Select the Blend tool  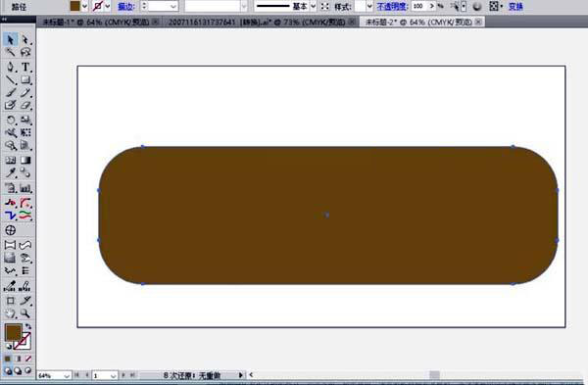click(x=25, y=172)
